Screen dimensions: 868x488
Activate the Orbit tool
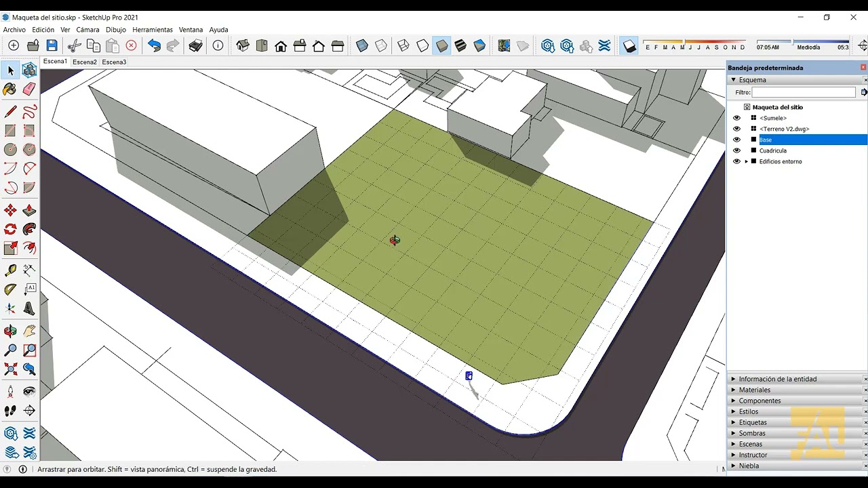pos(10,331)
